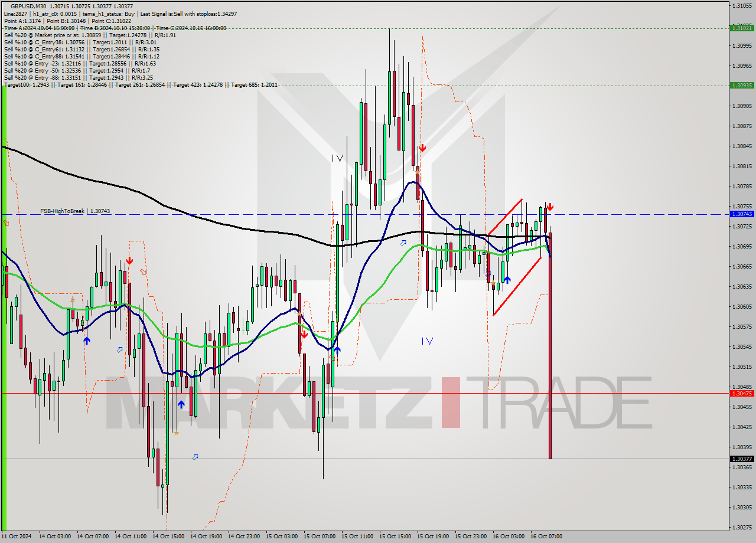Select the large red candle at 16 Oct 07:00
756x543 pixels.
coord(550,345)
